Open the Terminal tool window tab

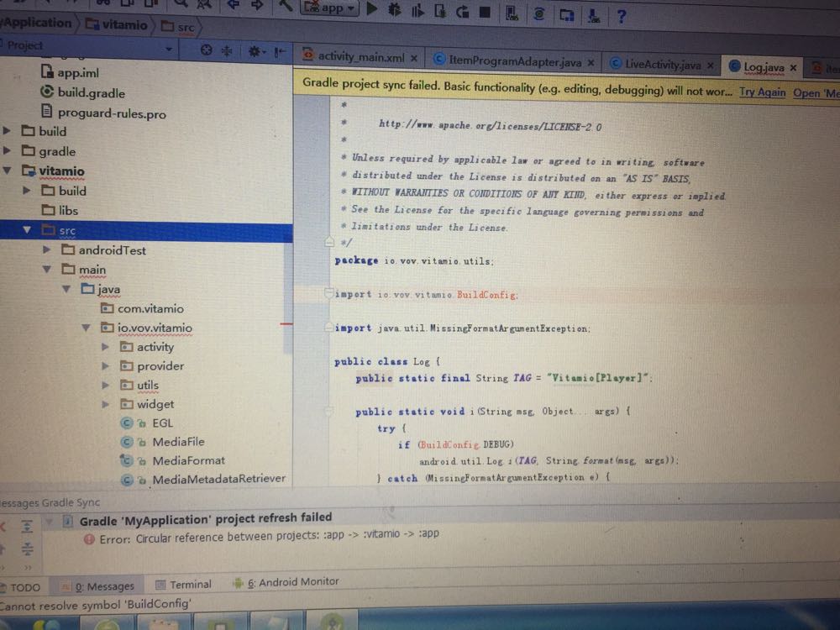184,585
